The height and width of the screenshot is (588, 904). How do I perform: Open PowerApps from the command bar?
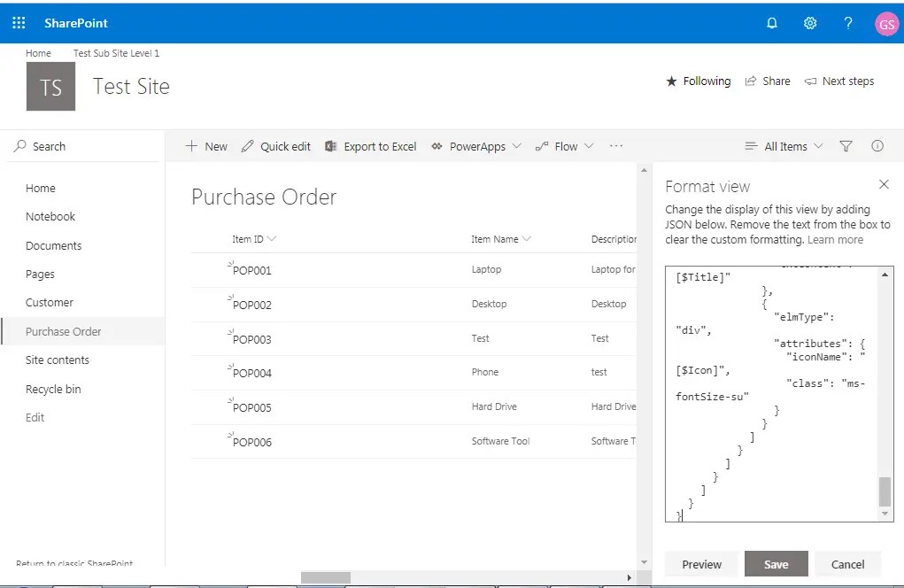coord(475,146)
